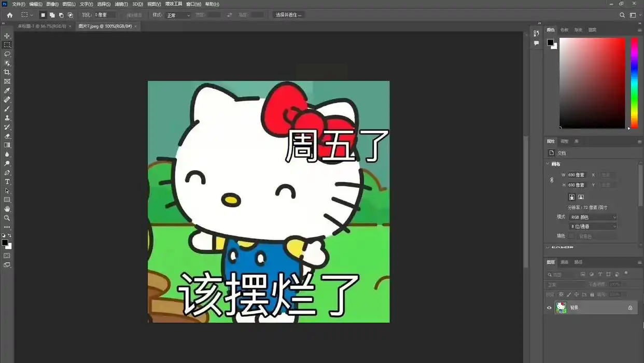The image size is (644, 363).
Task: Set canvas to landscape orientation
Action: (x=581, y=197)
